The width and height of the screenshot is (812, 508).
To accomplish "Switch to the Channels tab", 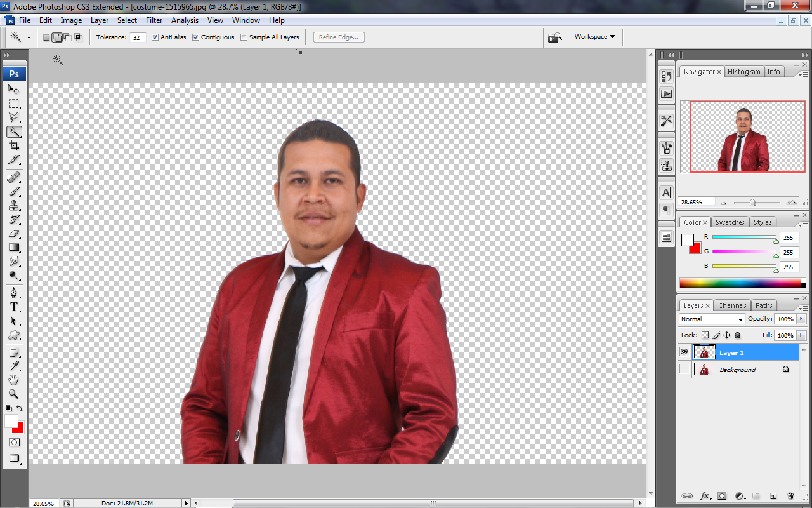I will (732, 305).
